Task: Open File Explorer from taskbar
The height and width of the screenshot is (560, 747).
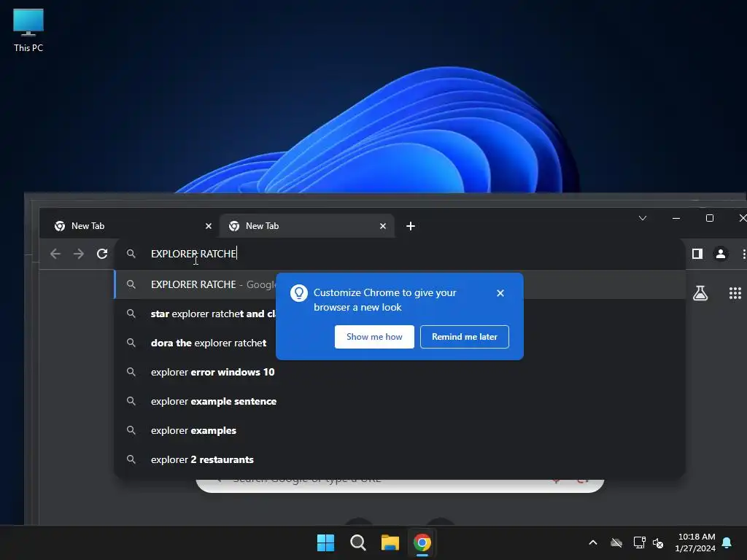Action: pyautogui.click(x=390, y=542)
